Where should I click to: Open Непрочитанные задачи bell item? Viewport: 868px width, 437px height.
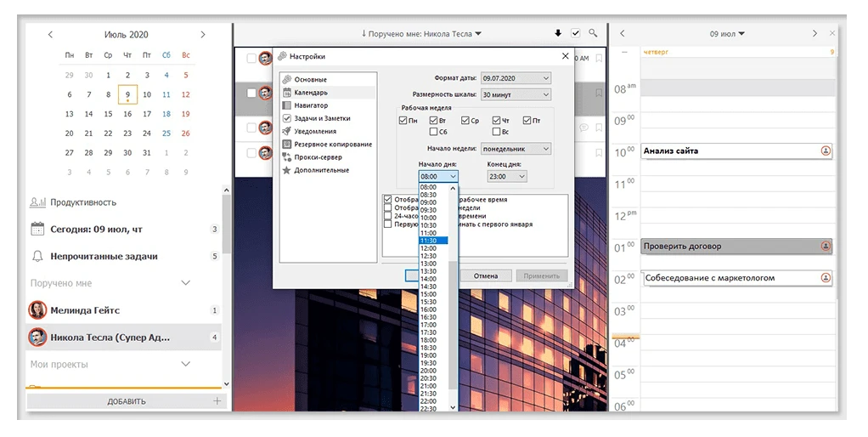coord(103,256)
